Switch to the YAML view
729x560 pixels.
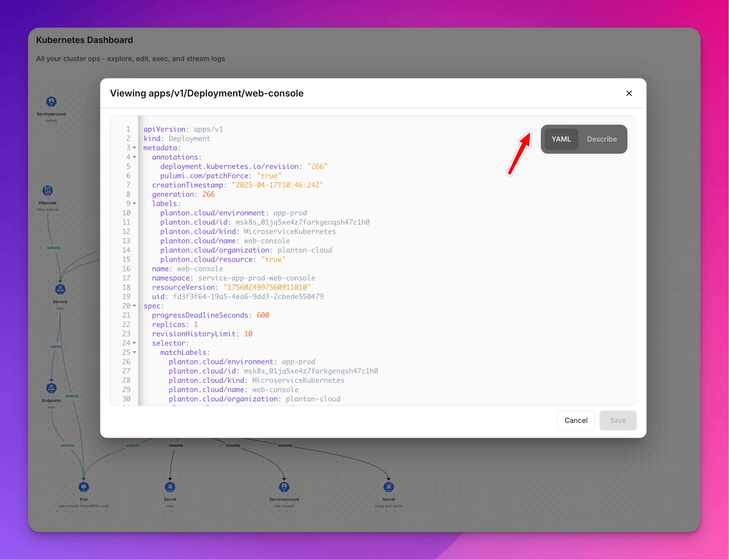tap(561, 139)
